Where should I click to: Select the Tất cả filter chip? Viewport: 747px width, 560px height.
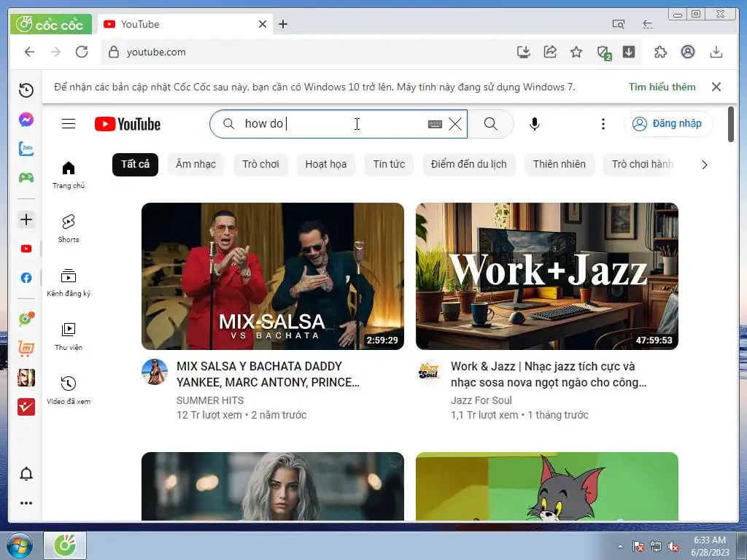pyautogui.click(x=135, y=164)
